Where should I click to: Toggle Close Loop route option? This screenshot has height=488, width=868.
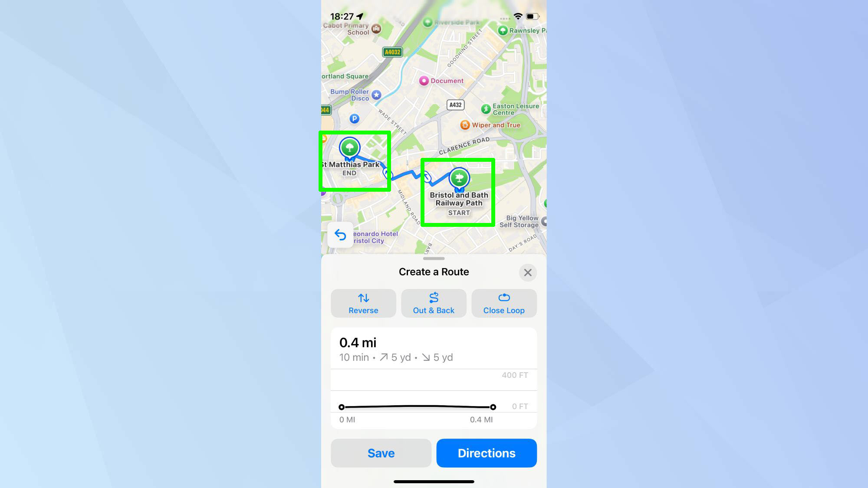(x=504, y=303)
